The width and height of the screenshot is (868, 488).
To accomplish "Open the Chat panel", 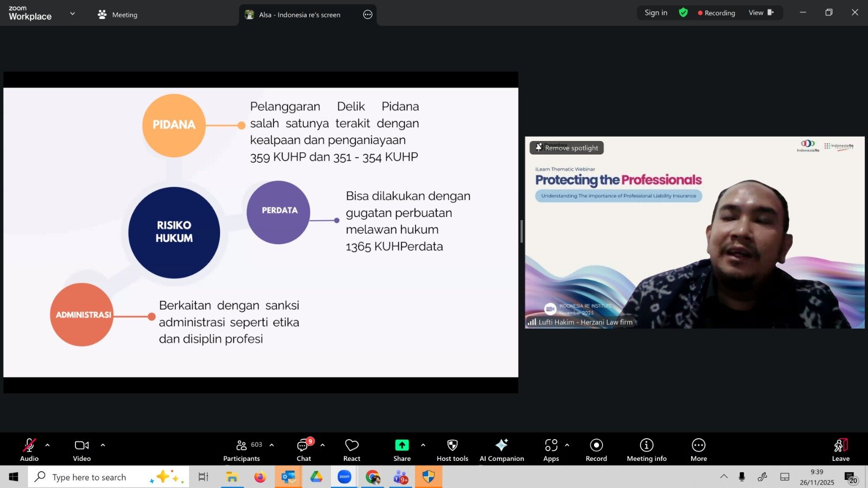I will coord(304,450).
